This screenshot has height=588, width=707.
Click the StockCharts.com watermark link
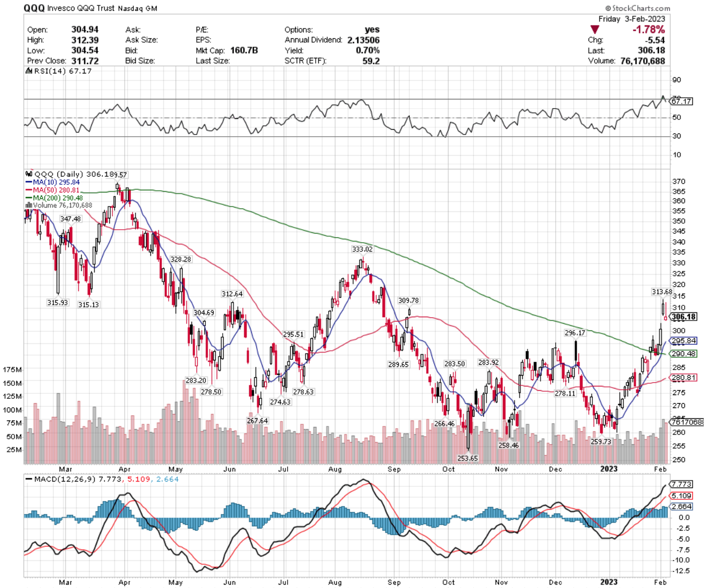(637, 8)
